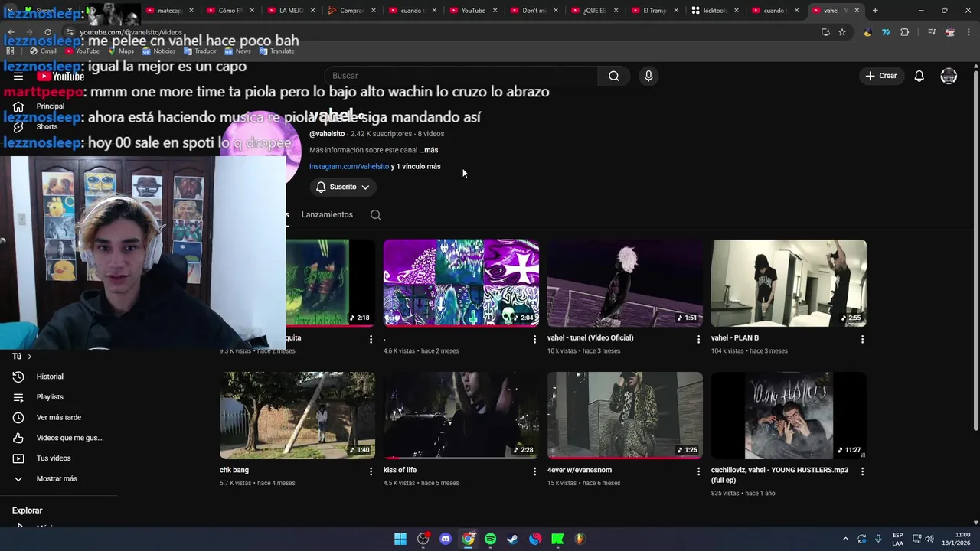Play the purple collage 2:04 thumbnail
Screen dimensions: 980x551
461,283
